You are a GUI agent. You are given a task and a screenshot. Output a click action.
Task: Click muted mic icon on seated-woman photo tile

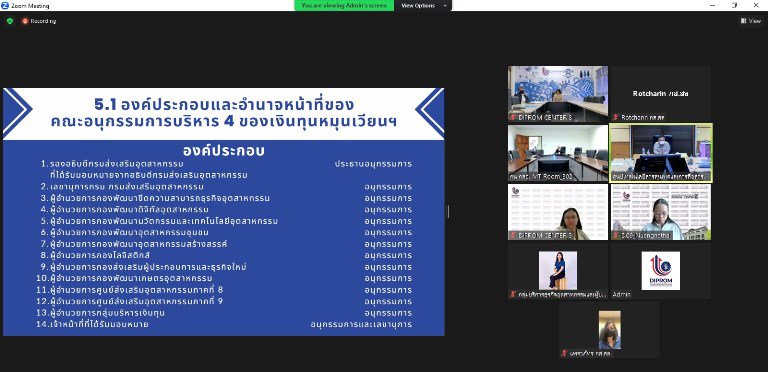[513, 294]
